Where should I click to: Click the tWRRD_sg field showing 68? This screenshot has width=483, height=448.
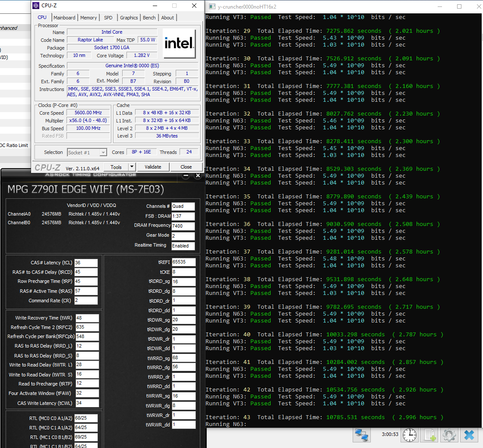183,358
